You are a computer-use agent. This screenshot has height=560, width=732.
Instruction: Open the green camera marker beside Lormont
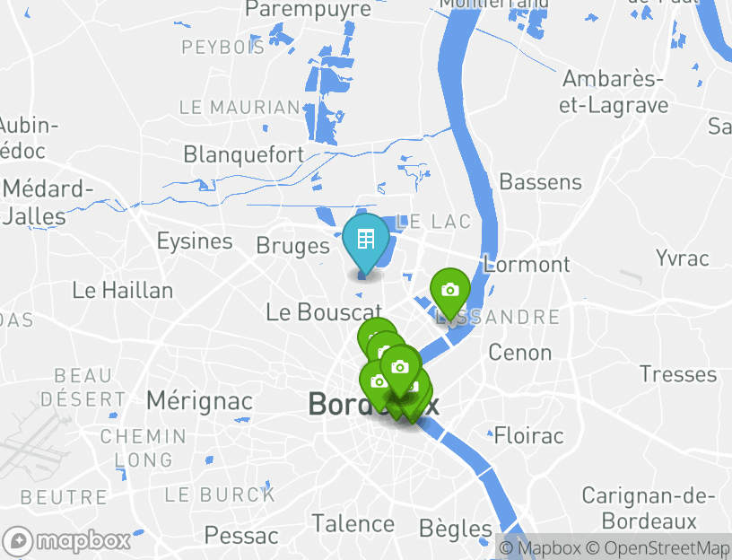coord(450,293)
